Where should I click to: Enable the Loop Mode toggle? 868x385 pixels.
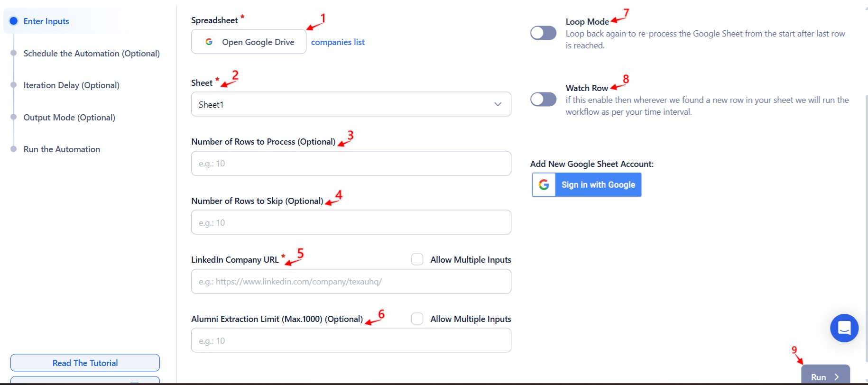coord(543,33)
